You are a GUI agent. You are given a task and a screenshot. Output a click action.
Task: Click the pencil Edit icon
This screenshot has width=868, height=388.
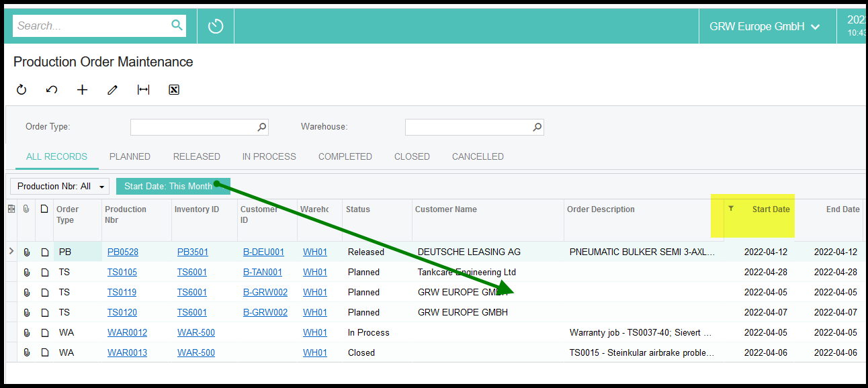click(112, 90)
